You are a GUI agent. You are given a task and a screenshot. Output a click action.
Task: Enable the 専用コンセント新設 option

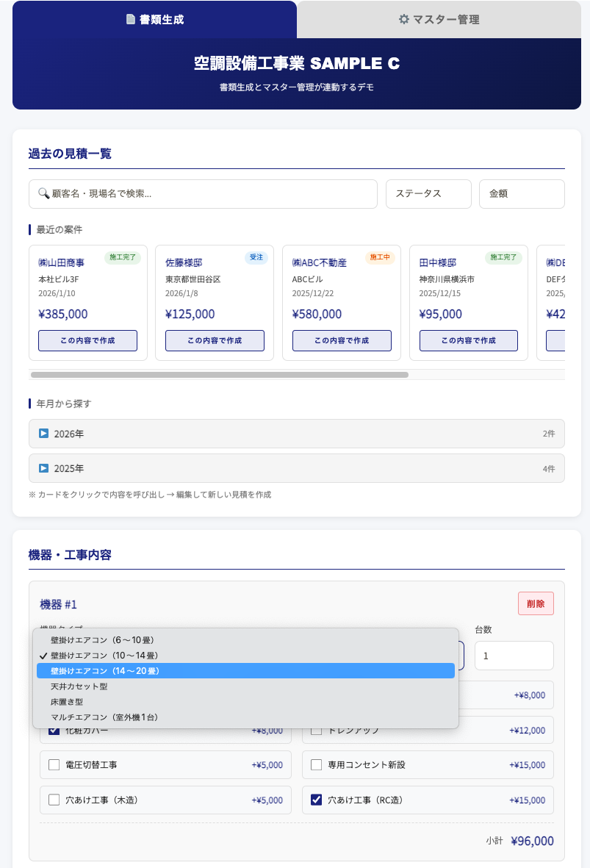point(317,765)
